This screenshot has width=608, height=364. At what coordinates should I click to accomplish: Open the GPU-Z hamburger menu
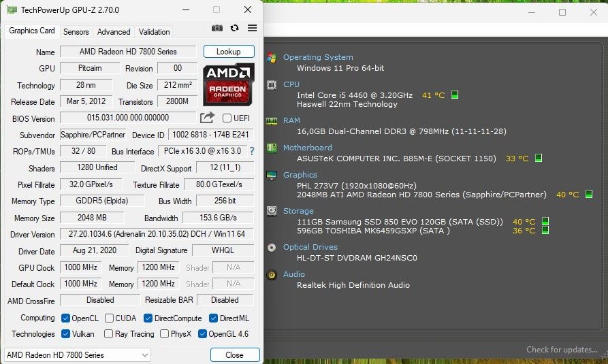(253, 28)
